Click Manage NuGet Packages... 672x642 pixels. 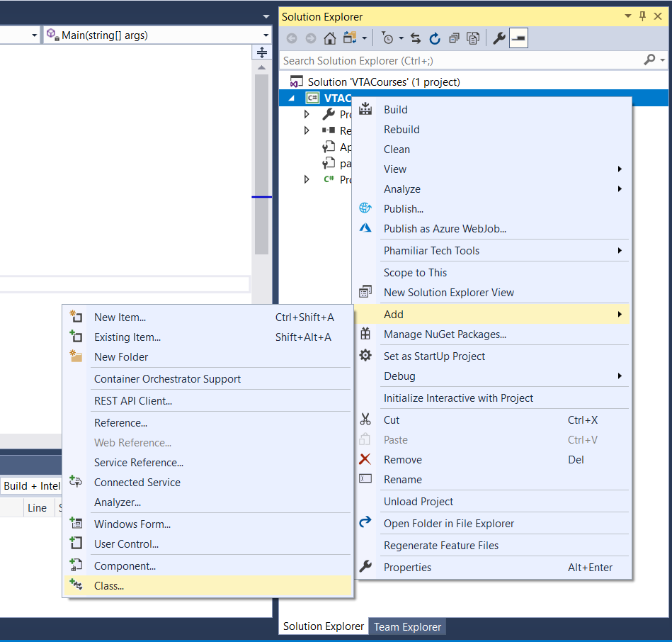click(492, 334)
